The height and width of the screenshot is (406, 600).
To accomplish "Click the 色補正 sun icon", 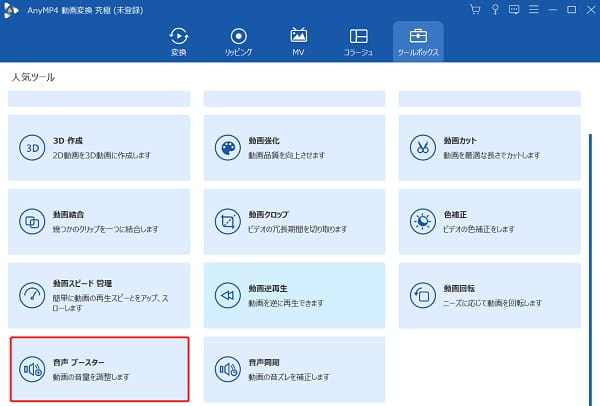I will coord(423,222).
